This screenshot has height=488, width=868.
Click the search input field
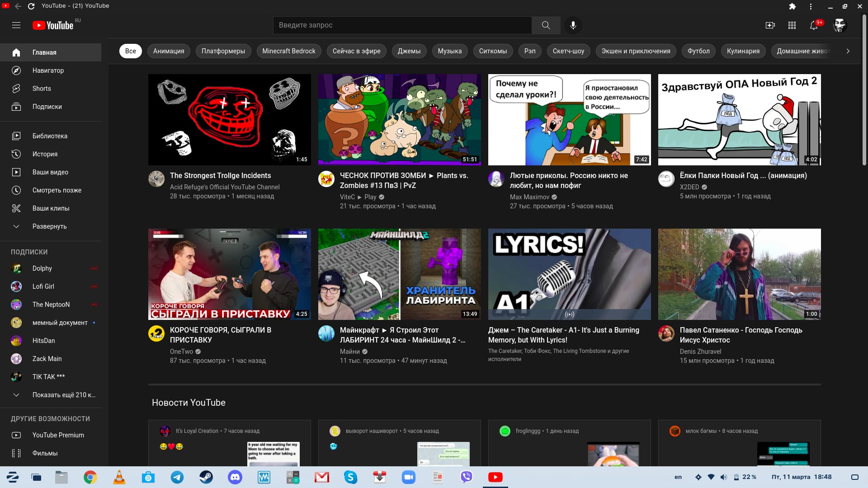(402, 25)
